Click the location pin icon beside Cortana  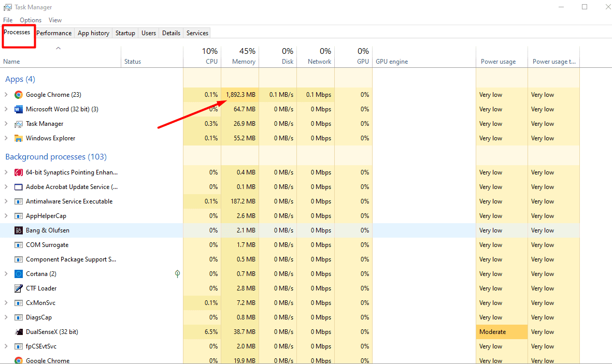coord(177,273)
